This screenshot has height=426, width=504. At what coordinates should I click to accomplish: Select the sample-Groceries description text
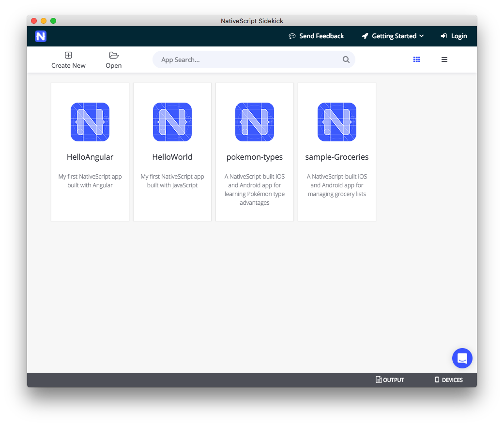[x=337, y=185]
